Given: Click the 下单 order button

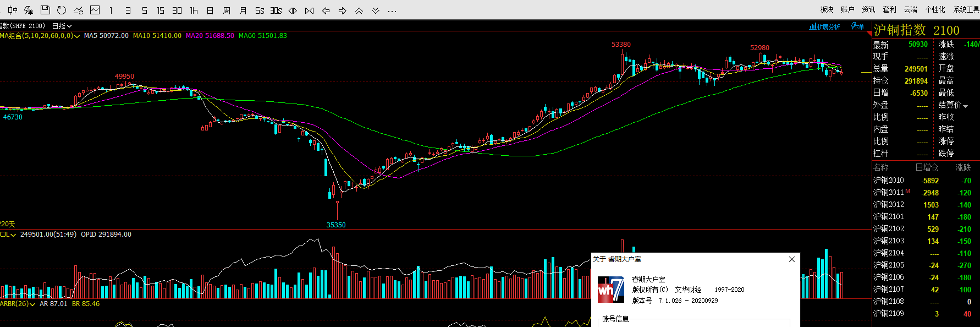Looking at the screenshot, I should [858, 26].
